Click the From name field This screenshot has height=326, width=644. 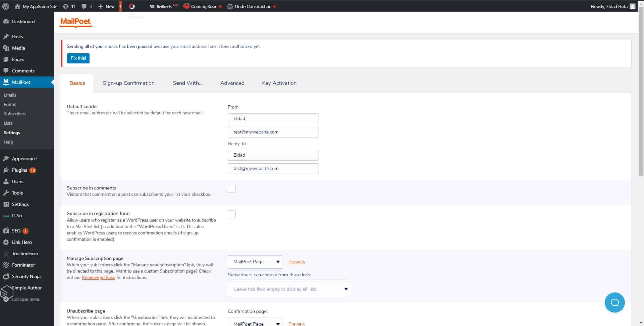click(273, 119)
